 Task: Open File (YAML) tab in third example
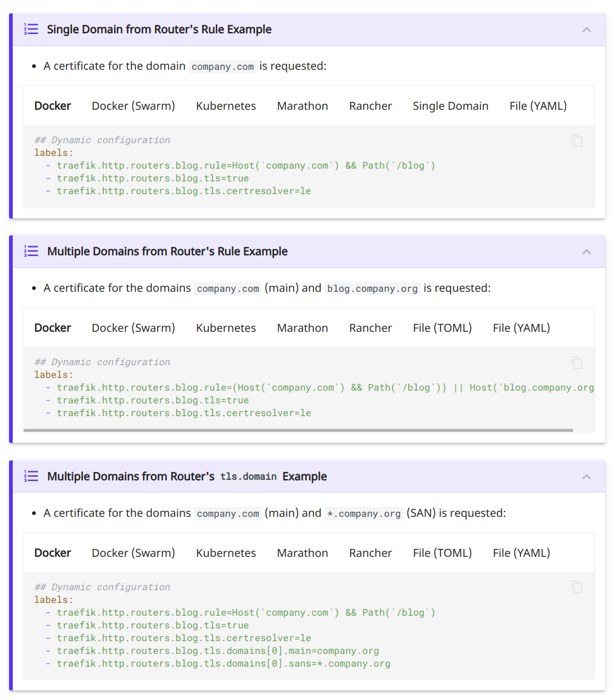520,553
